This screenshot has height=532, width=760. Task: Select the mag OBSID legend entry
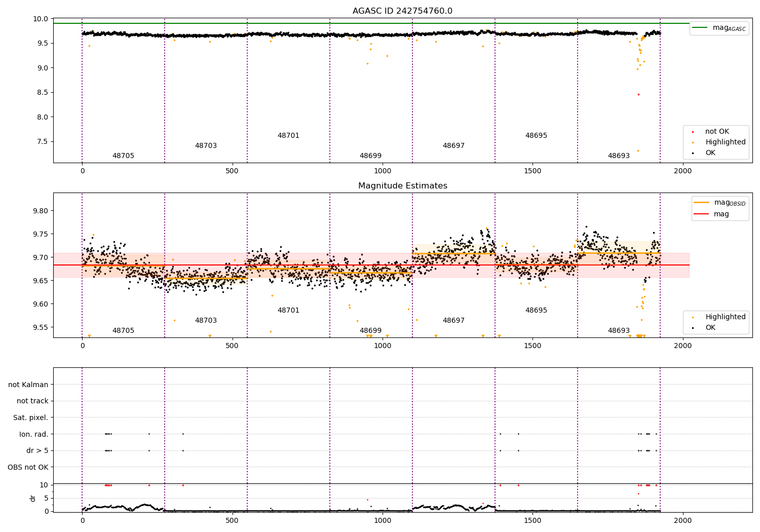tap(719, 203)
